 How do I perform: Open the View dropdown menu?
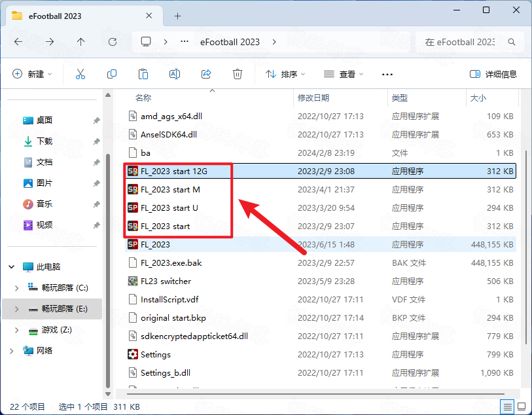344,74
